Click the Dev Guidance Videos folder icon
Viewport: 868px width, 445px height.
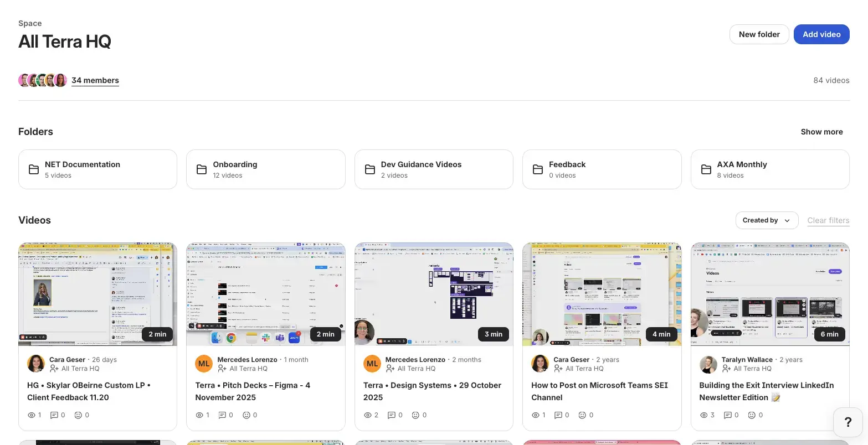tap(370, 170)
